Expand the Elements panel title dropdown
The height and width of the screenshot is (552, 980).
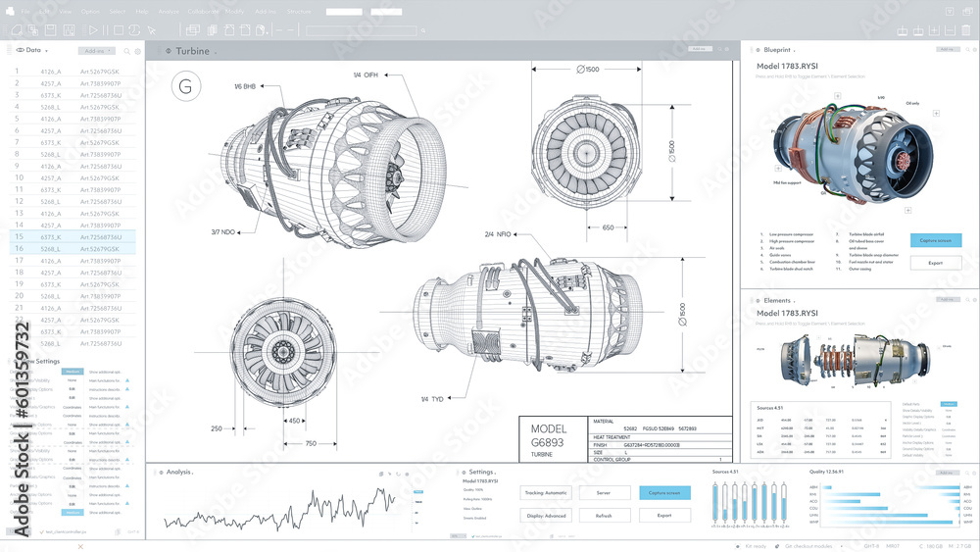tap(795, 301)
